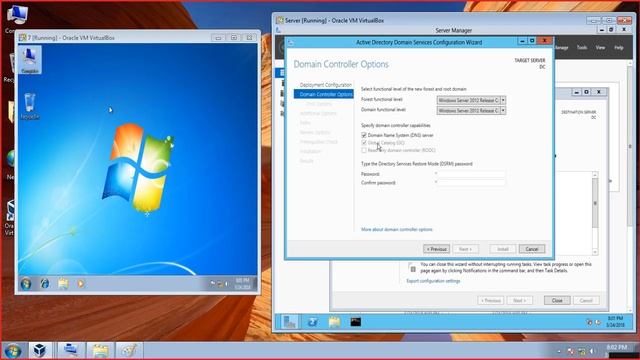Click the Recycle Bin icon on the host desktop
The height and width of the screenshot is (360, 640).
pos(9,68)
